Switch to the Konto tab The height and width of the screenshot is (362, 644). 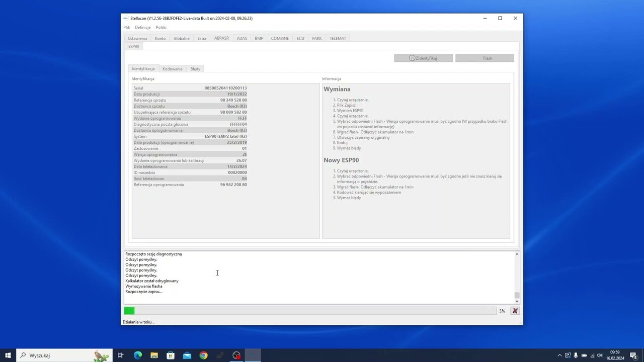[x=160, y=38]
